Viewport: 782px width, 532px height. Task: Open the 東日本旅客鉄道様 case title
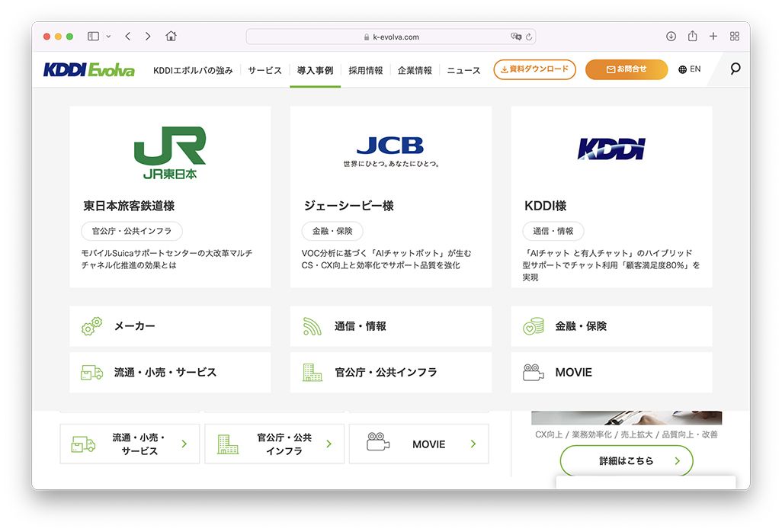(x=129, y=206)
